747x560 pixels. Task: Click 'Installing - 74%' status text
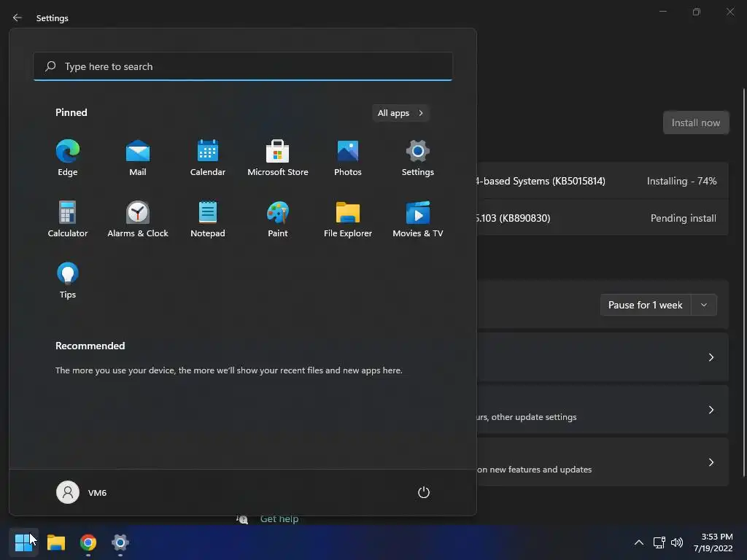(x=681, y=181)
